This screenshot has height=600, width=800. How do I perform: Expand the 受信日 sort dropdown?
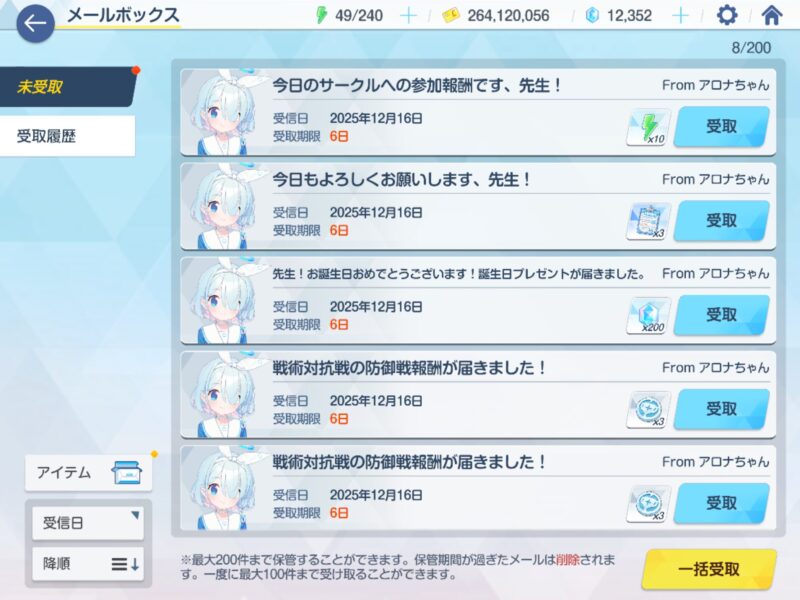[88, 522]
